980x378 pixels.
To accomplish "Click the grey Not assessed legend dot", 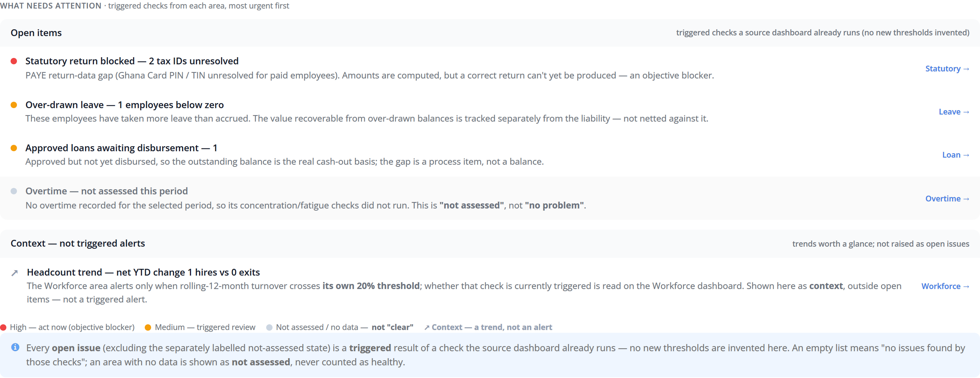I will click(269, 327).
